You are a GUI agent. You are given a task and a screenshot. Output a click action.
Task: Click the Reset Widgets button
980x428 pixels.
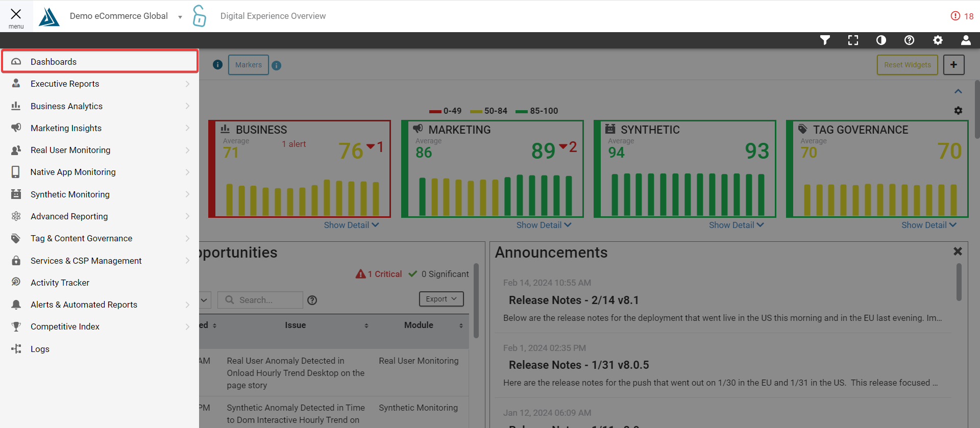pyautogui.click(x=907, y=65)
